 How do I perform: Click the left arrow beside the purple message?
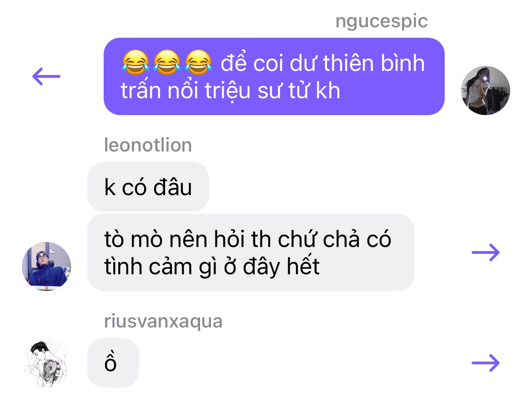pos(46,76)
